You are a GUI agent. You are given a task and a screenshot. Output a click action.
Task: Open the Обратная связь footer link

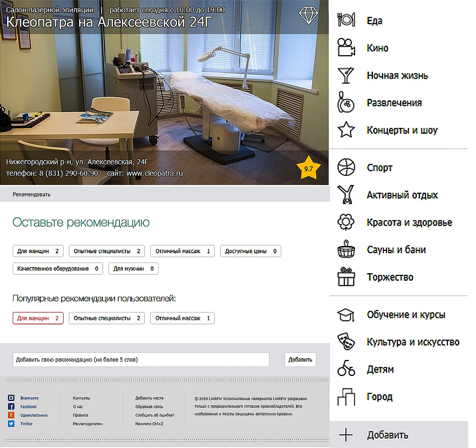click(x=149, y=407)
